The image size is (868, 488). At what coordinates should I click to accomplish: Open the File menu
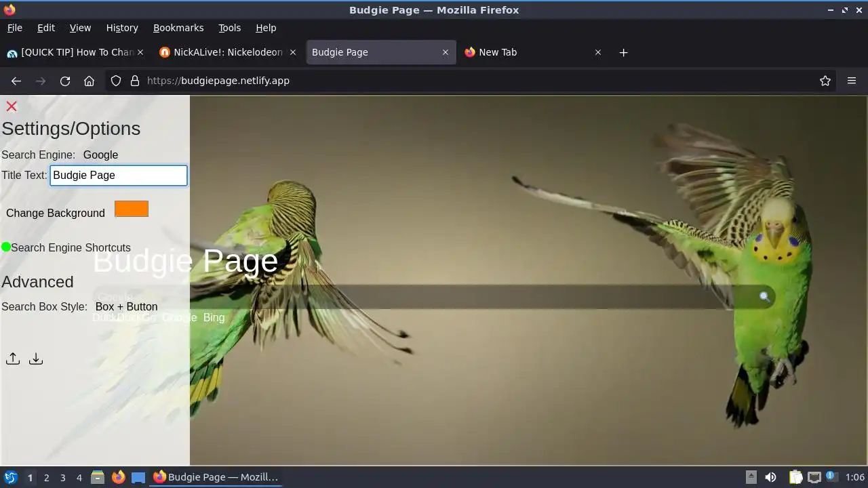[14, 28]
